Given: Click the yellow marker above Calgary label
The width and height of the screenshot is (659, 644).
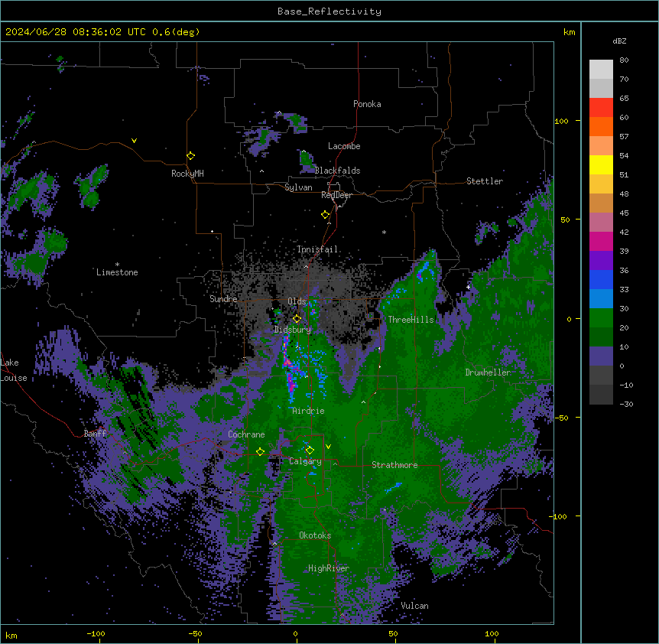Looking at the screenshot, I should pyautogui.click(x=310, y=450).
